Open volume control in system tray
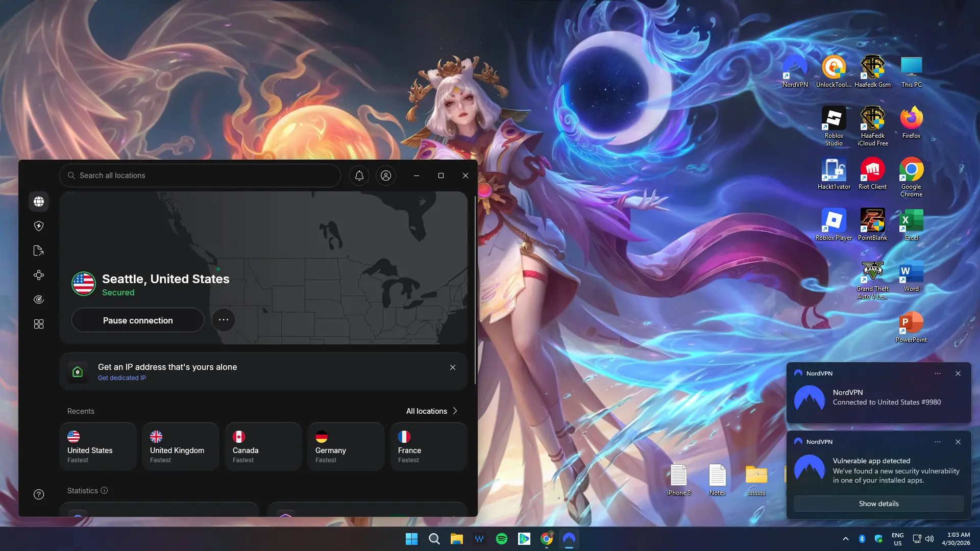Screen dimensions: 980x551 (x=929, y=539)
